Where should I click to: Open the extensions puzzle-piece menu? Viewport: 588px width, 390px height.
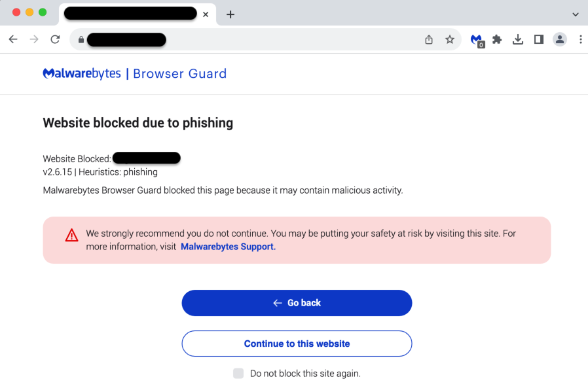click(x=497, y=39)
